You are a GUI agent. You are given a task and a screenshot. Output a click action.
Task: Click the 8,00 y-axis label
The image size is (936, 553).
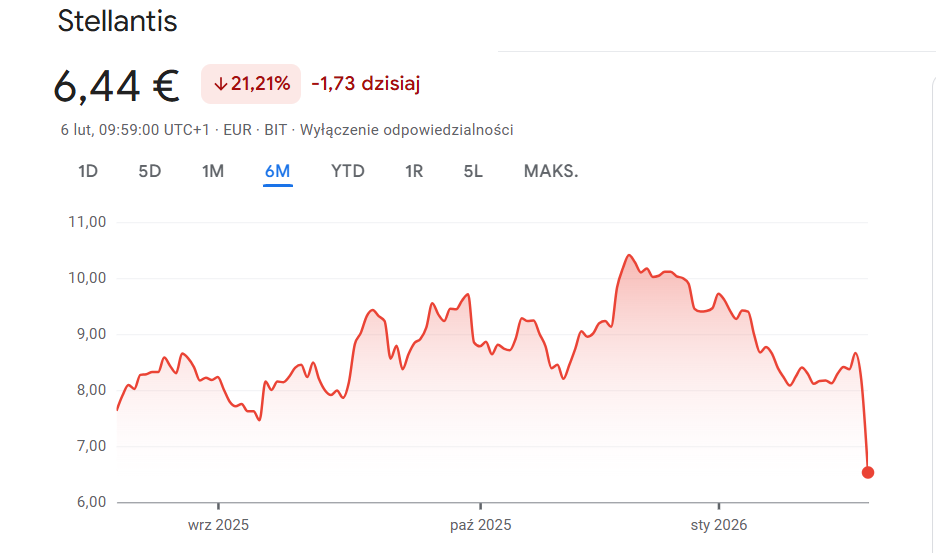(x=91, y=391)
